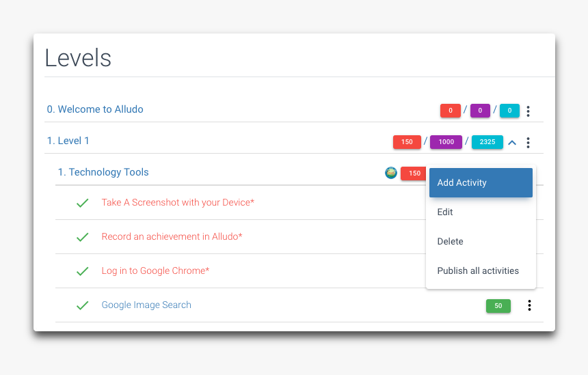Viewport: 588px width, 375px height.
Task: Choose Publish all activities
Action: (481, 271)
